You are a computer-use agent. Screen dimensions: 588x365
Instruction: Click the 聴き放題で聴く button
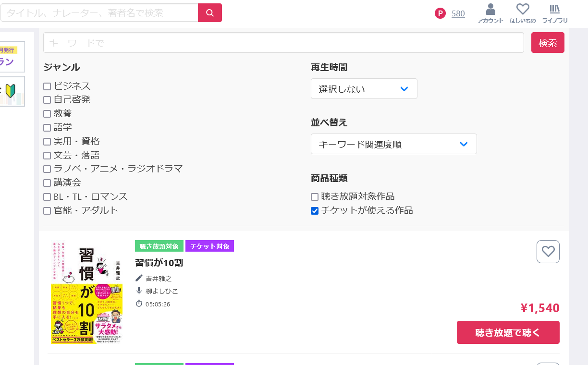pos(508,332)
